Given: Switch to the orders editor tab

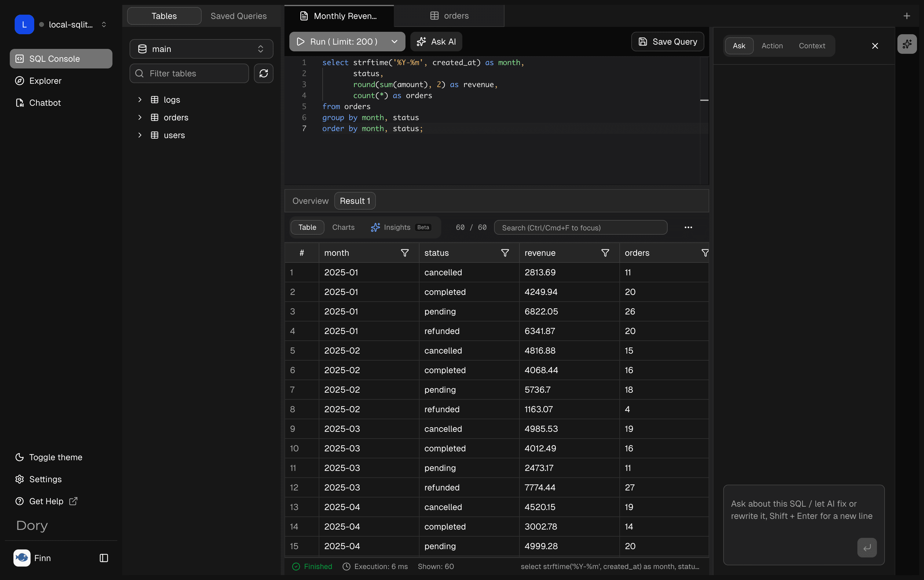Looking at the screenshot, I should point(449,16).
